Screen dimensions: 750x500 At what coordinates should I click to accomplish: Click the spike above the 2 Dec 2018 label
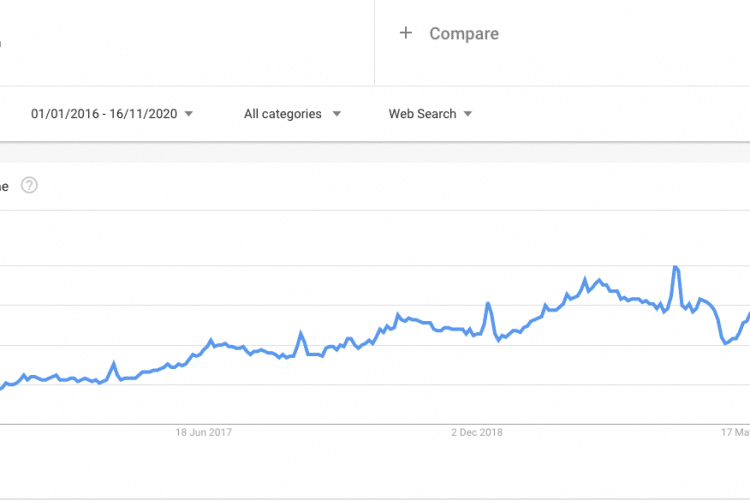(x=488, y=303)
